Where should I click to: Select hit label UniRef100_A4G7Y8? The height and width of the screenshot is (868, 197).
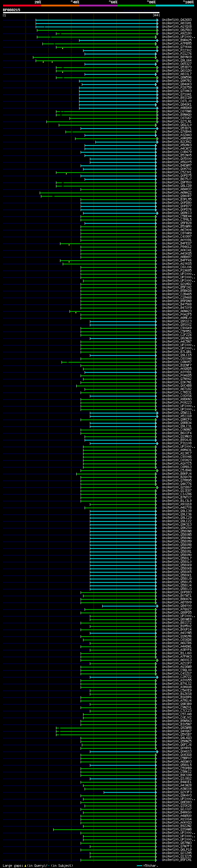[x=177, y=507]
